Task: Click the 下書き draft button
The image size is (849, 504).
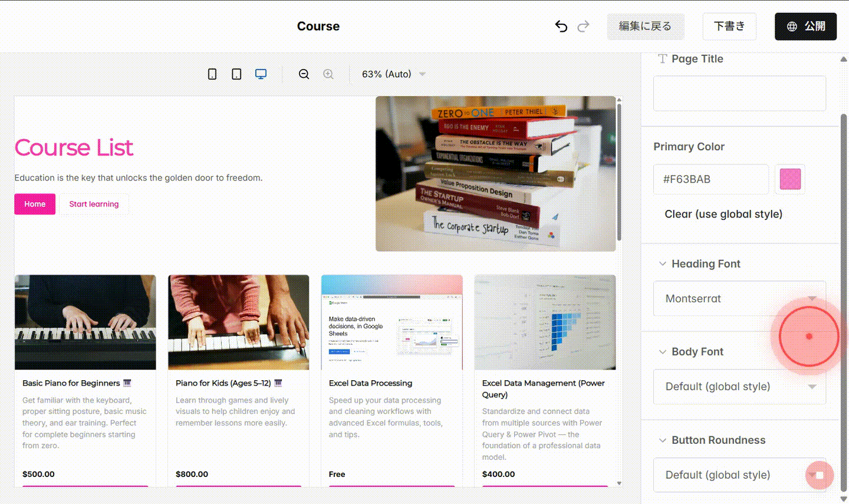Action: 729,27
